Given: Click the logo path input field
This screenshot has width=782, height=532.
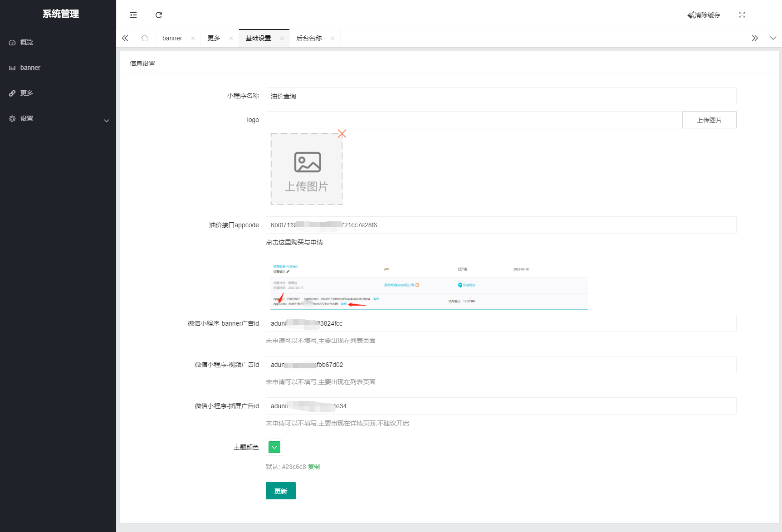Looking at the screenshot, I should click(x=474, y=120).
